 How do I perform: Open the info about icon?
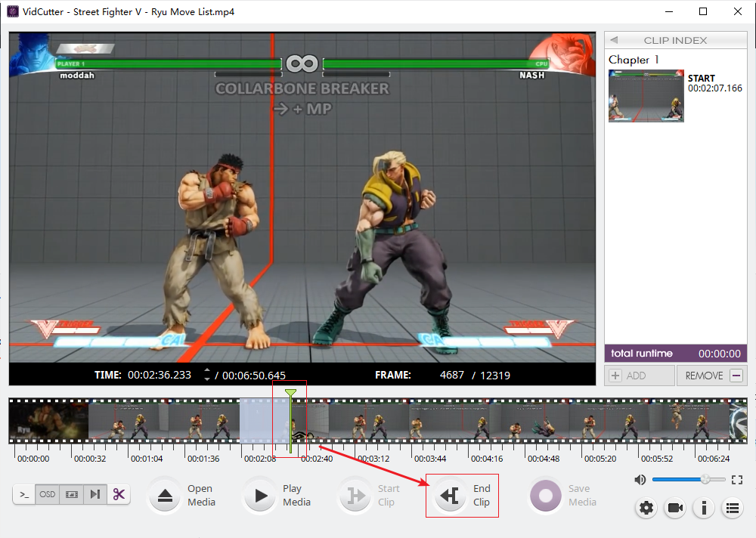coord(704,508)
